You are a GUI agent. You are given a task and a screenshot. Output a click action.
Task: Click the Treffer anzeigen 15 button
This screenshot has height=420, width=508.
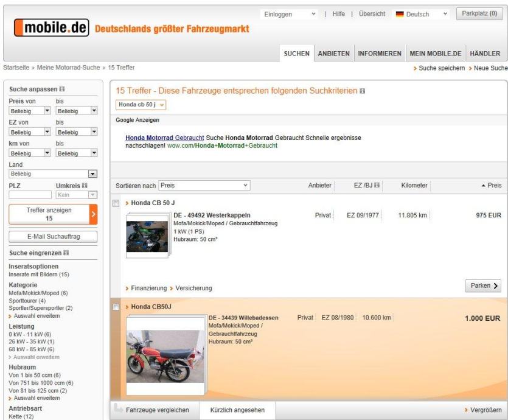pyautogui.click(x=53, y=214)
